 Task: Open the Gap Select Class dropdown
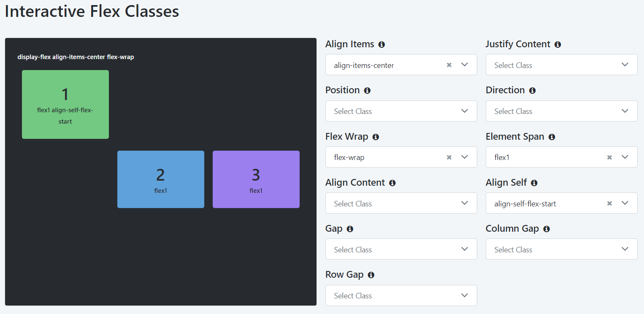pyautogui.click(x=401, y=249)
